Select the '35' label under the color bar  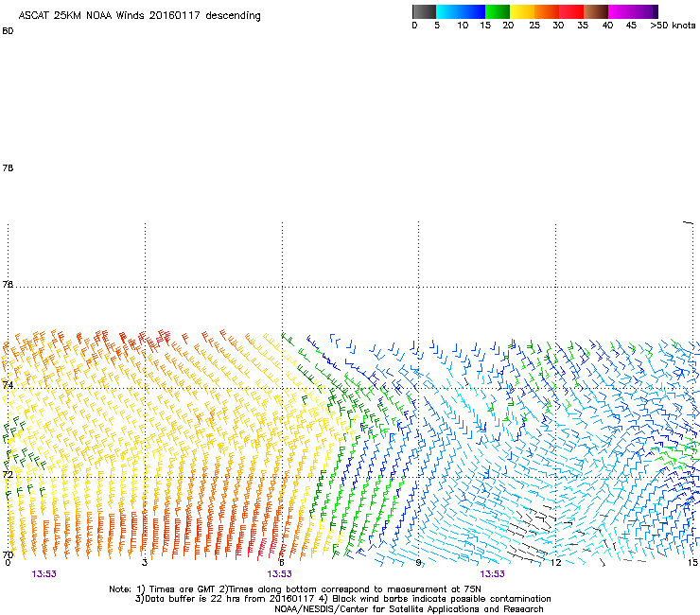tap(583, 26)
